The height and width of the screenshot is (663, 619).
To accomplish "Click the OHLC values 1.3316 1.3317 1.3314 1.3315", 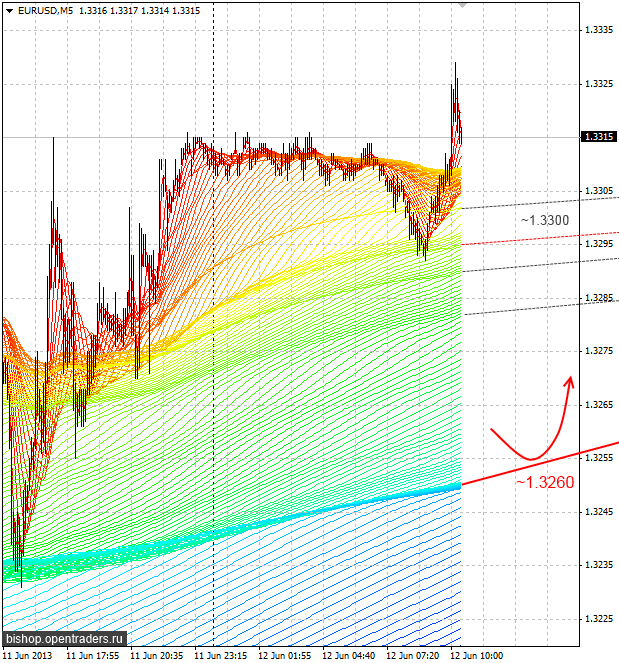I will (x=140, y=11).
